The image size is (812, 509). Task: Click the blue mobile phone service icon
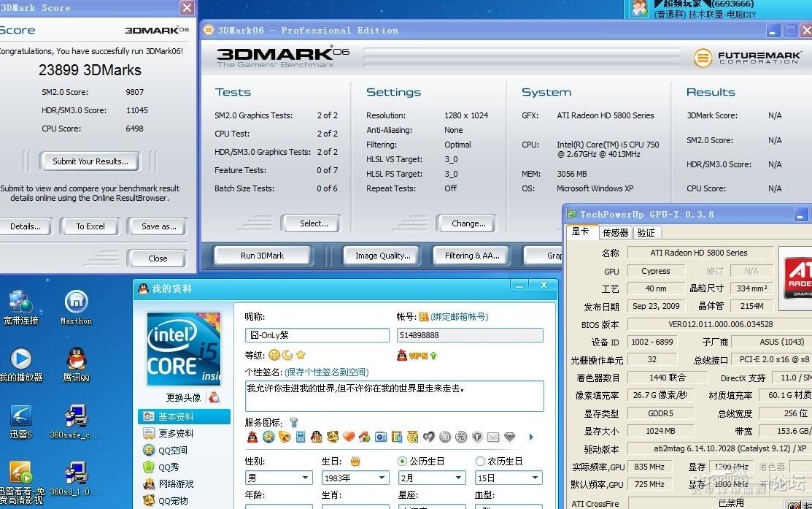pyautogui.click(x=301, y=437)
